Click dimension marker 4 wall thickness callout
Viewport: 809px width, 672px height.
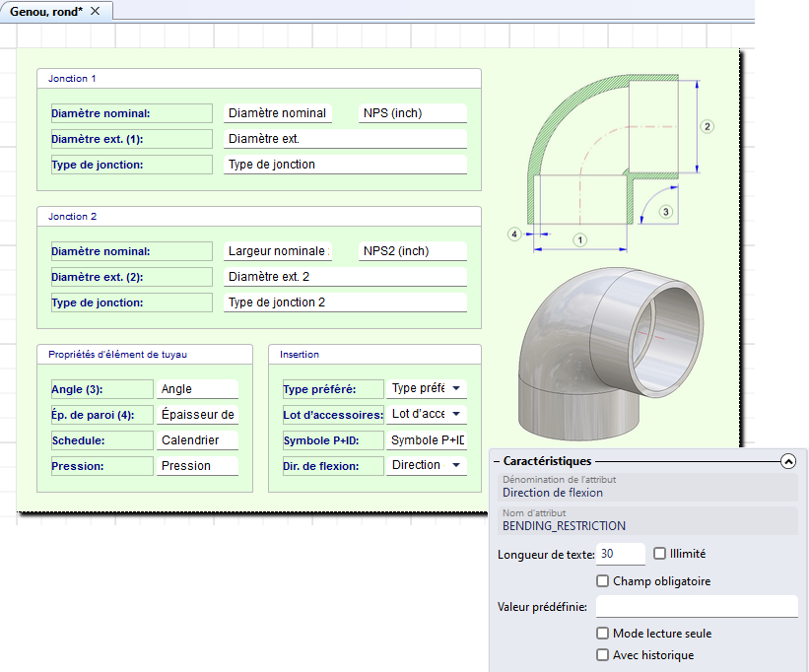(x=514, y=234)
